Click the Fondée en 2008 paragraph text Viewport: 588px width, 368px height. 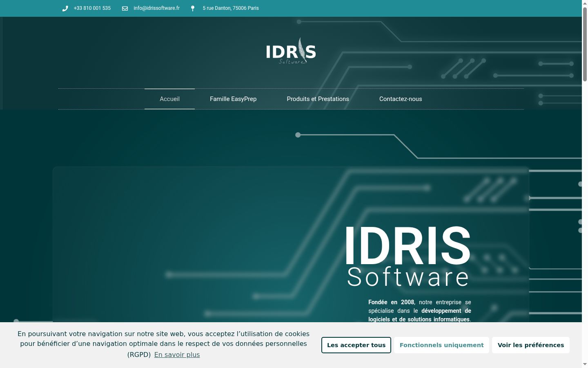(420, 311)
